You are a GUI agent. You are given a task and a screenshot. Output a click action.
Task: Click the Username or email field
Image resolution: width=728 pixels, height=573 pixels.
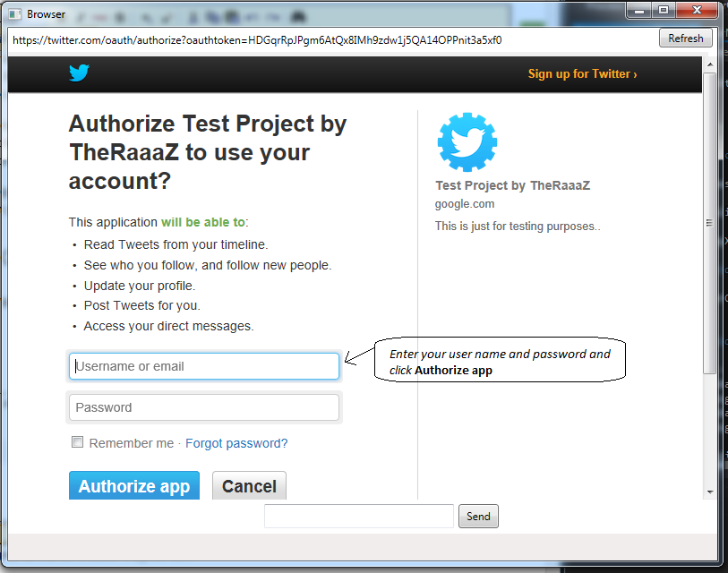coord(204,366)
